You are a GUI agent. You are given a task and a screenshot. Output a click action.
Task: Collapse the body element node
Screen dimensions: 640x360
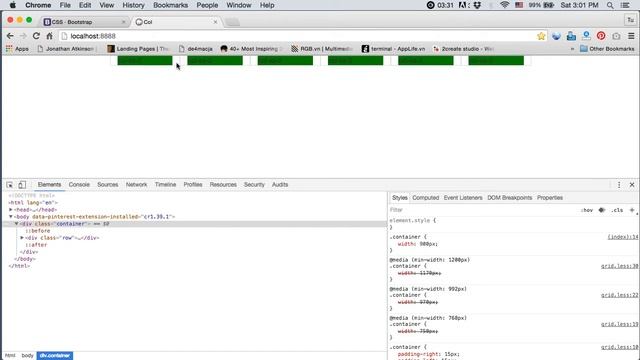[11, 217]
